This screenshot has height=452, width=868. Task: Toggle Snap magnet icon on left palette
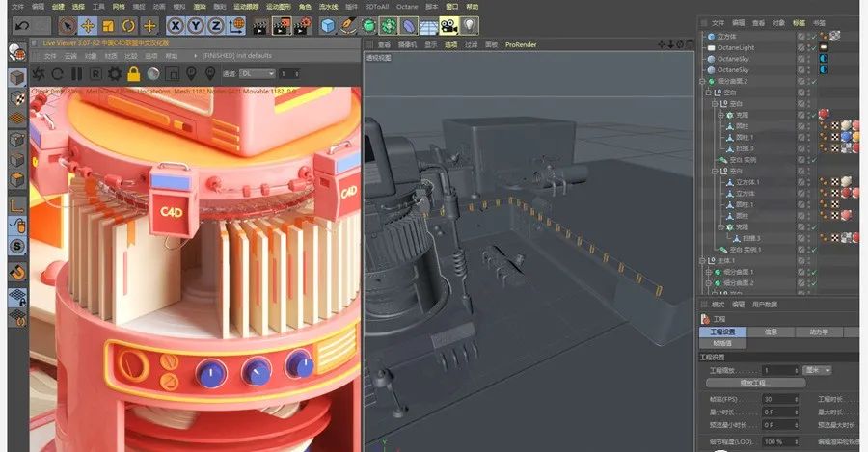click(x=17, y=273)
